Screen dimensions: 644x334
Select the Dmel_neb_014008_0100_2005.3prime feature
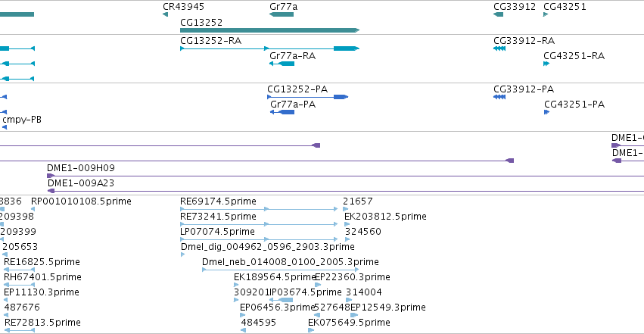[x=281, y=270]
